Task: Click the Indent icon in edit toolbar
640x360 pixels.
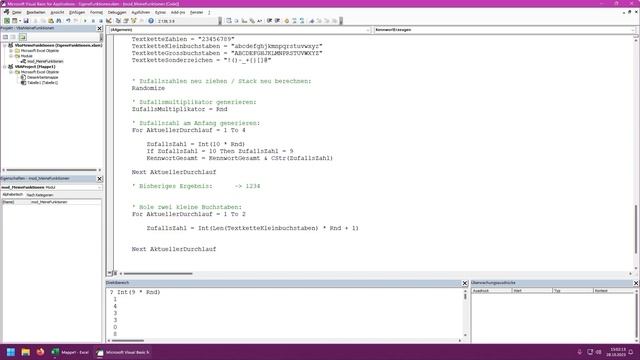Action: pos(269,21)
